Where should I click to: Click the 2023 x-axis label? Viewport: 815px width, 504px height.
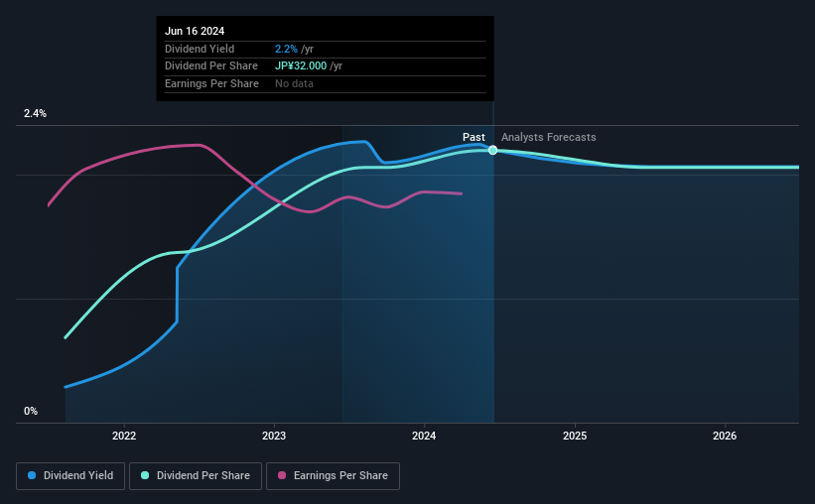point(274,436)
